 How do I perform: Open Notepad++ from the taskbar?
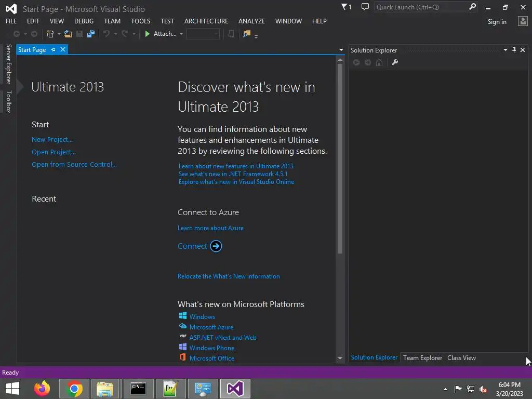170,389
